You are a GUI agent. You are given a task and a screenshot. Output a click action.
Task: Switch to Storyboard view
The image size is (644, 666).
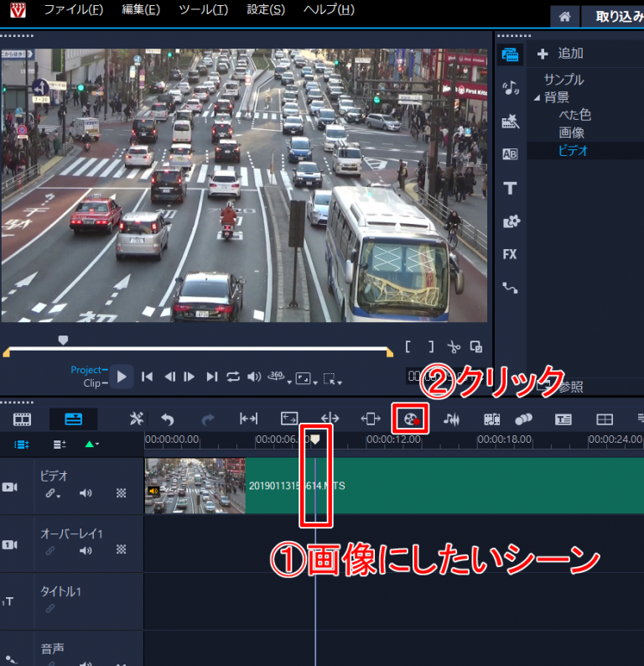tap(22, 419)
